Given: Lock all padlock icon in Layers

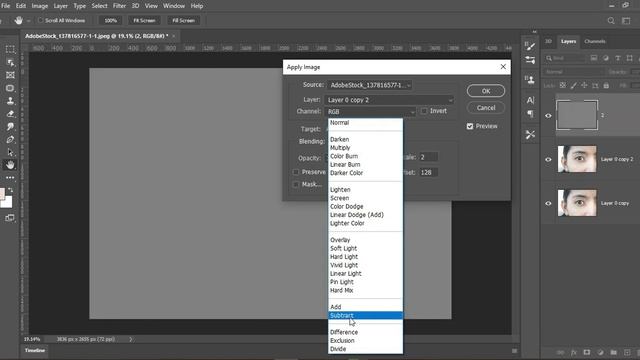Looking at the screenshot, I should [606, 85].
